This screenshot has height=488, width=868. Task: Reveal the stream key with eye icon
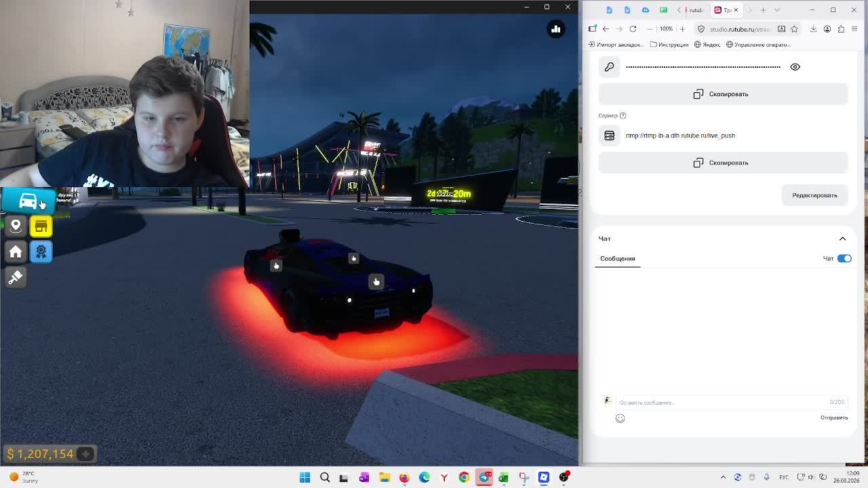click(795, 66)
